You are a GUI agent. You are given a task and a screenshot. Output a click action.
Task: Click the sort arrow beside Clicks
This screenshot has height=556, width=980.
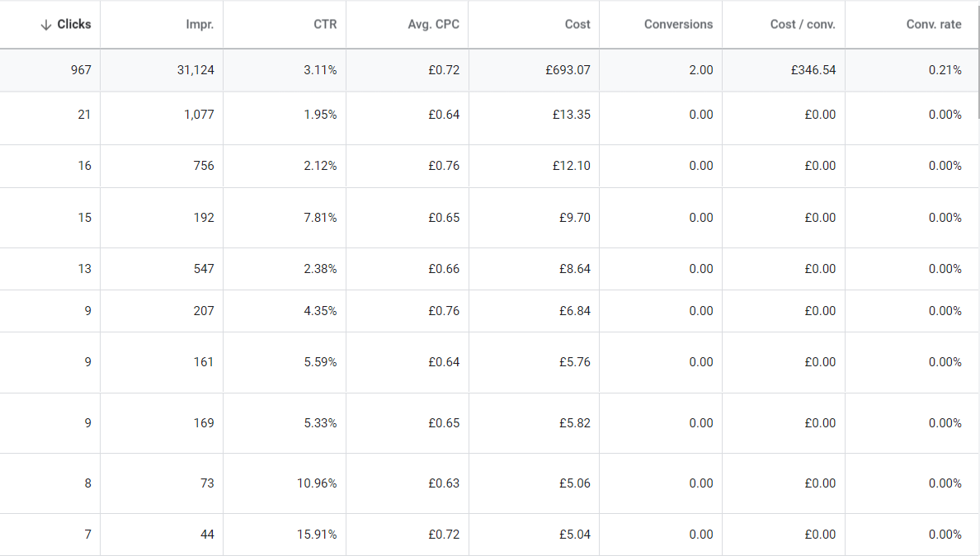pos(45,25)
